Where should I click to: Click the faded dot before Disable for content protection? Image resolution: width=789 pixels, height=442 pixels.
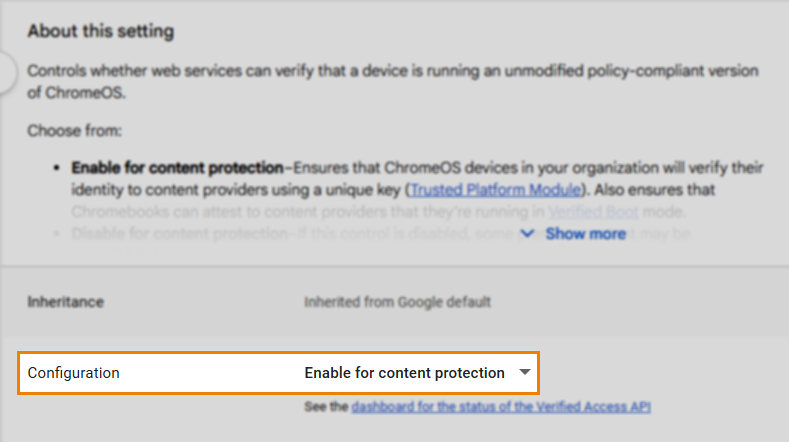point(57,234)
